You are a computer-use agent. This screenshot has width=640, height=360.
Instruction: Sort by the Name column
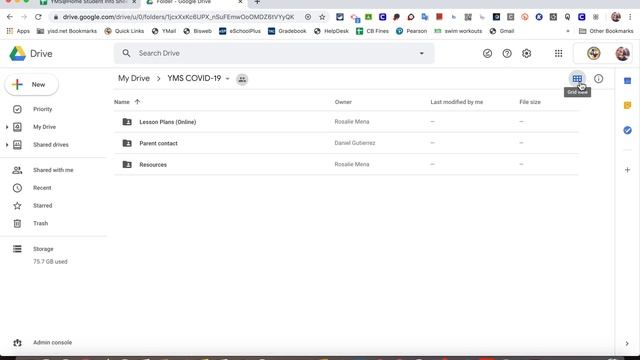click(122, 102)
